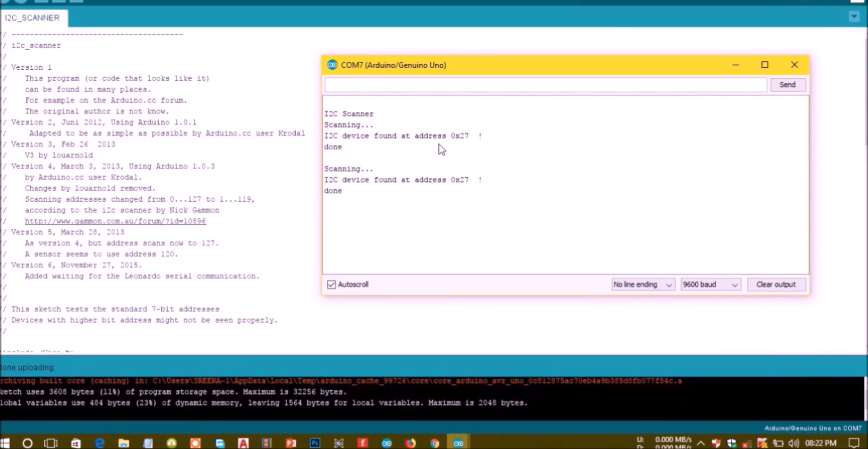
Task: Open File Explorer from the taskbar
Action: click(123, 443)
